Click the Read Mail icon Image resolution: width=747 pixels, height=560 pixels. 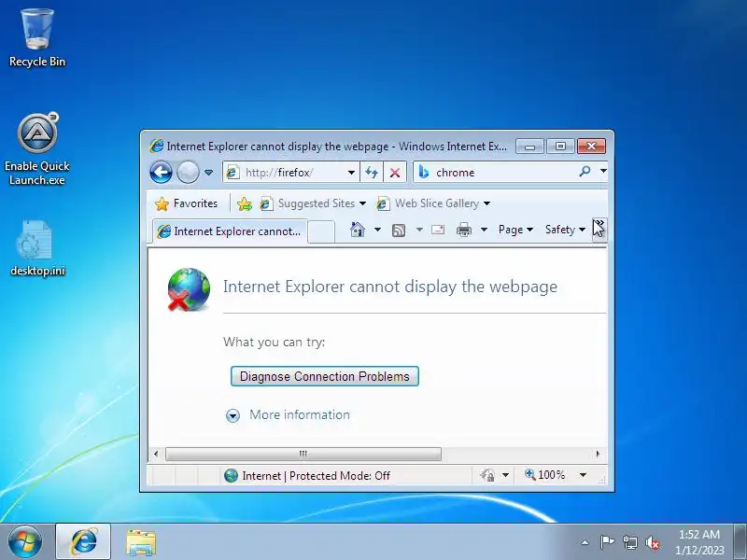coord(438,230)
